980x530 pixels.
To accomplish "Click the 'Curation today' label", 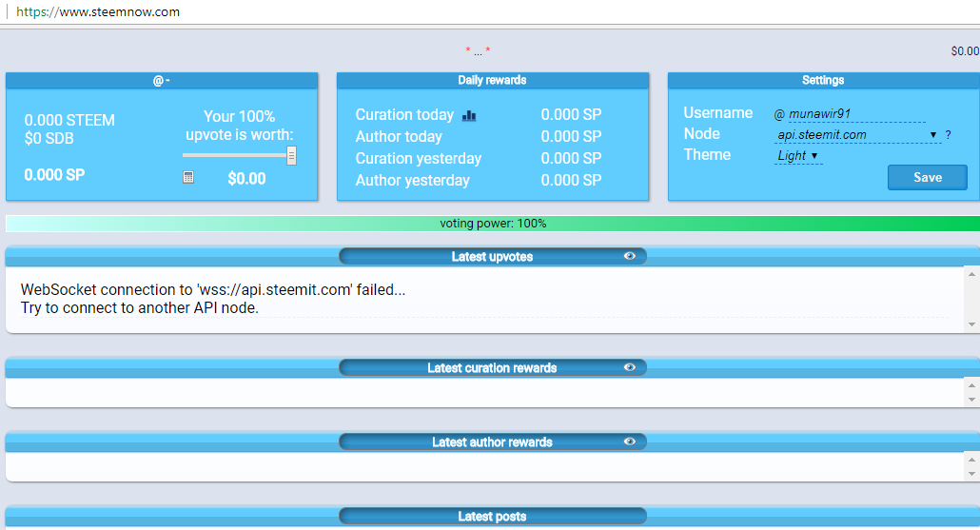I will coord(404,115).
